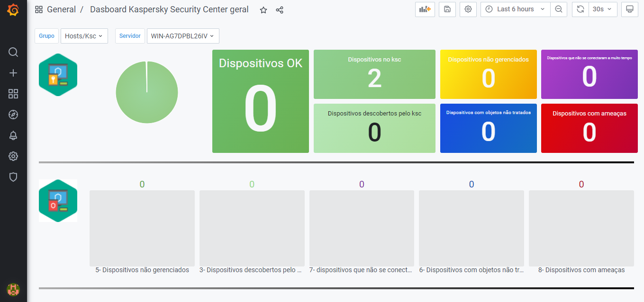Share the dashboard via share icon

click(x=280, y=10)
